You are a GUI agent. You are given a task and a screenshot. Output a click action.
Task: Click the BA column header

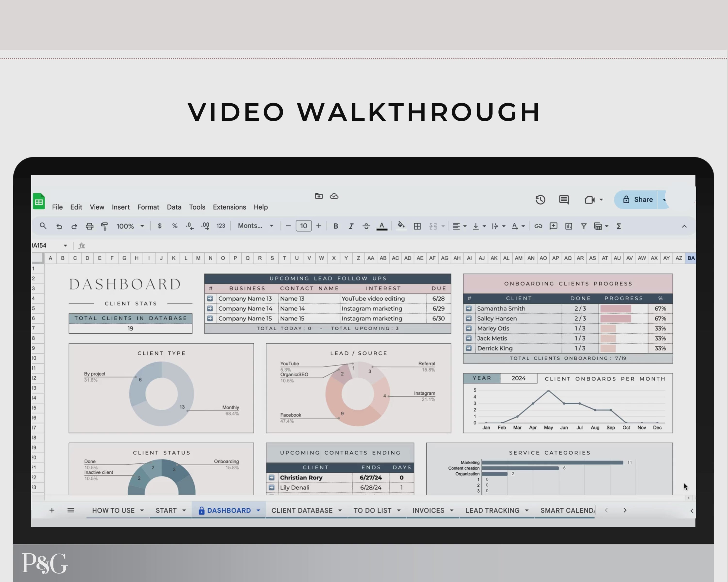pyautogui.click(x=691, y=258)
